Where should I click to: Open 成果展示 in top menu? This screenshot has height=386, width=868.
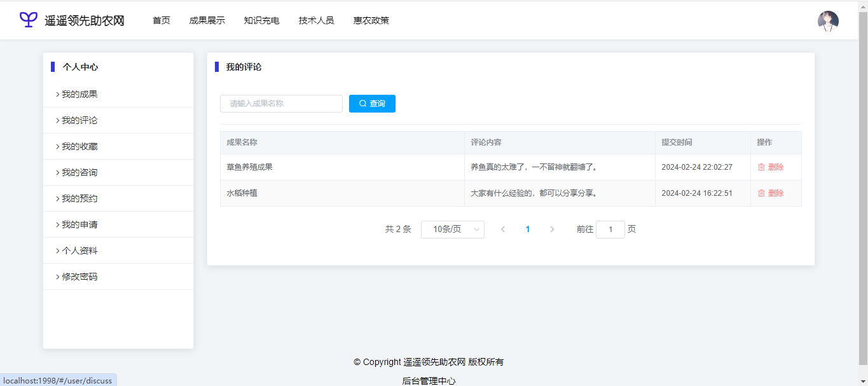pos(207,20)
